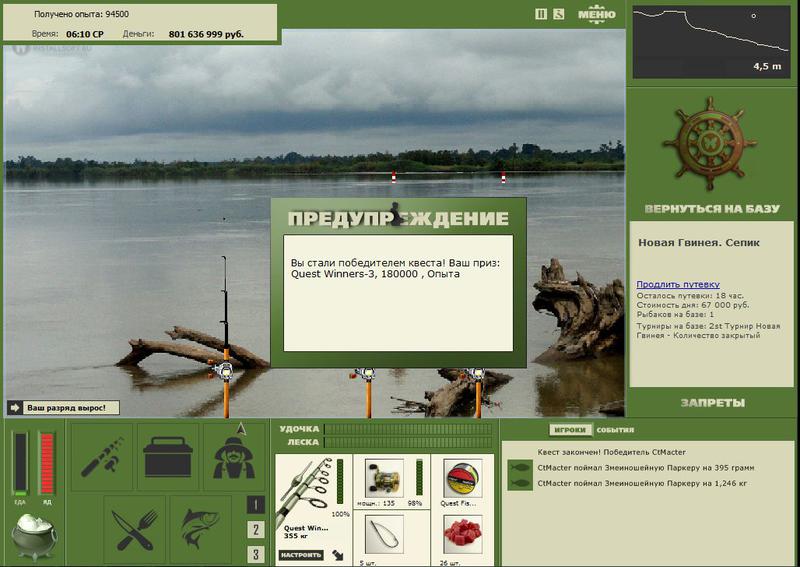Click the arrow icon in rank-up notification

14,408
